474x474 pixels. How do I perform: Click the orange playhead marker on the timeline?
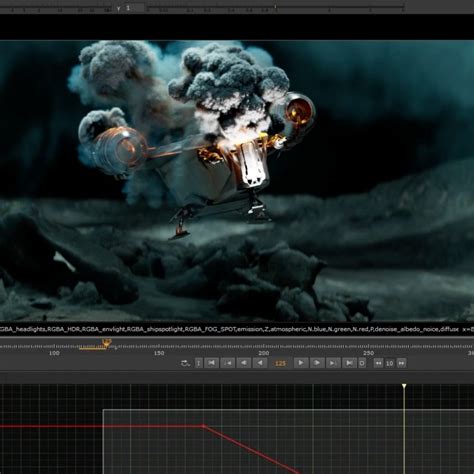pyautogui.click(x=106, y=342)
